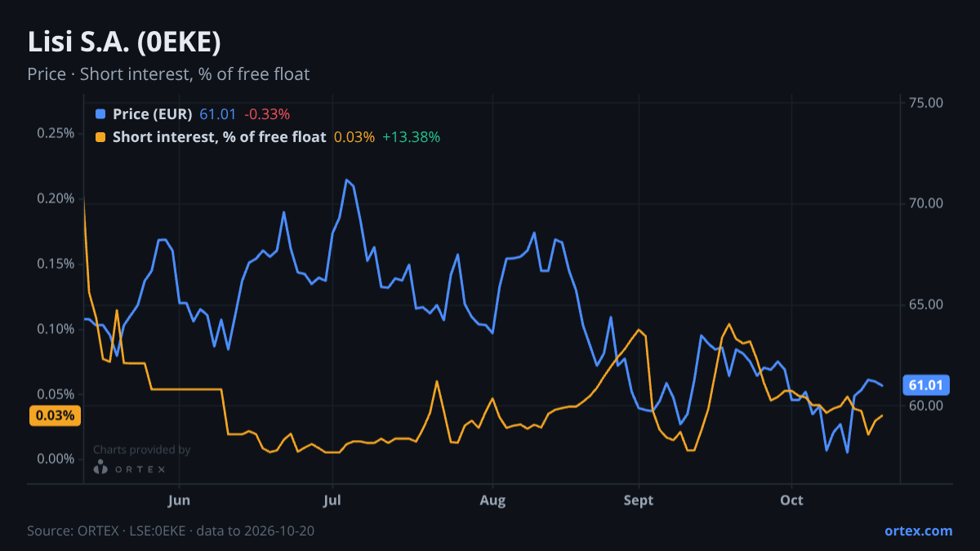
Task: Click the 75.00 right axis label
Action: (925, 103)
